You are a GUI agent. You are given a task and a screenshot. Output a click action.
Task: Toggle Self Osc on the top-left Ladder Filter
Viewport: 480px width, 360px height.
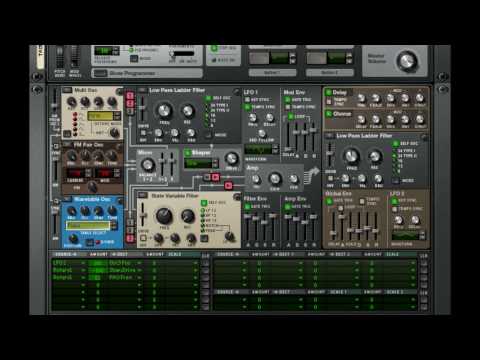(x=208, y=98)
